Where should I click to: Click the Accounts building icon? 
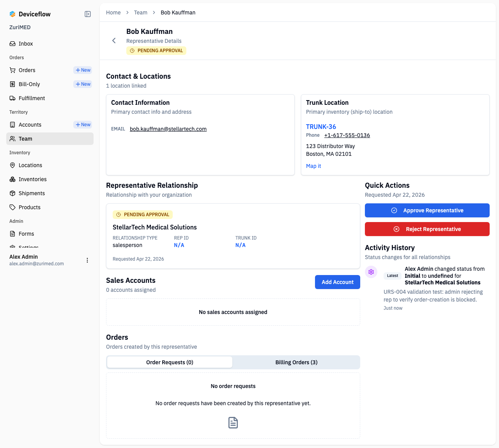pyautogui.click(x=12, y=125)
